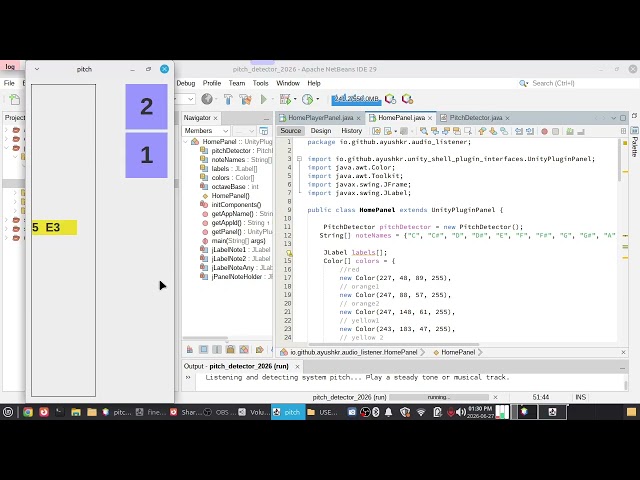Click the Shift Line Left icon
The image size is (640, 480).
[x=519, y=131]
